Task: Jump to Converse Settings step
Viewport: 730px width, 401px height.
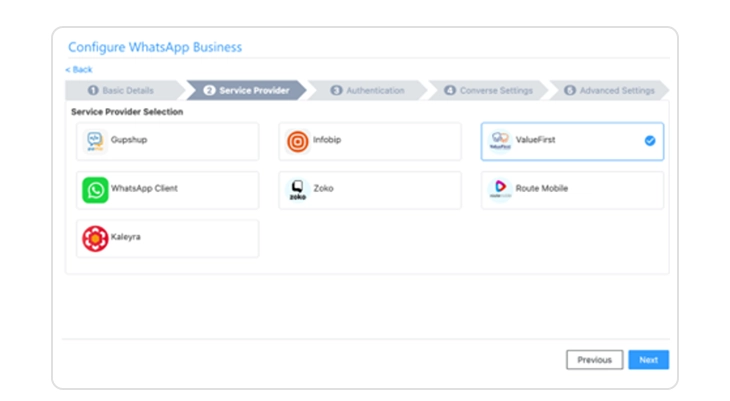Action: tap(489, 91)
